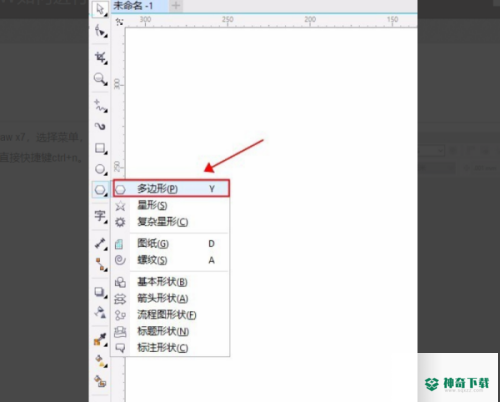Screen dimensions: 500x402
Task: Select the Pick tool arrow icon
Action: [100, 9]
